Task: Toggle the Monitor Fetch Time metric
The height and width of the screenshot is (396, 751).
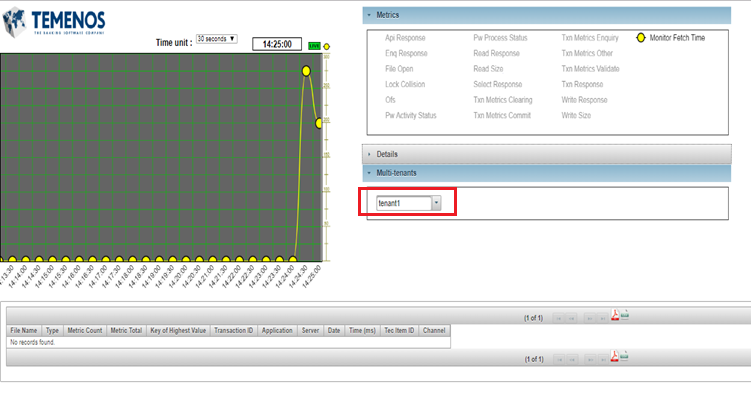Action: (671, 38)
